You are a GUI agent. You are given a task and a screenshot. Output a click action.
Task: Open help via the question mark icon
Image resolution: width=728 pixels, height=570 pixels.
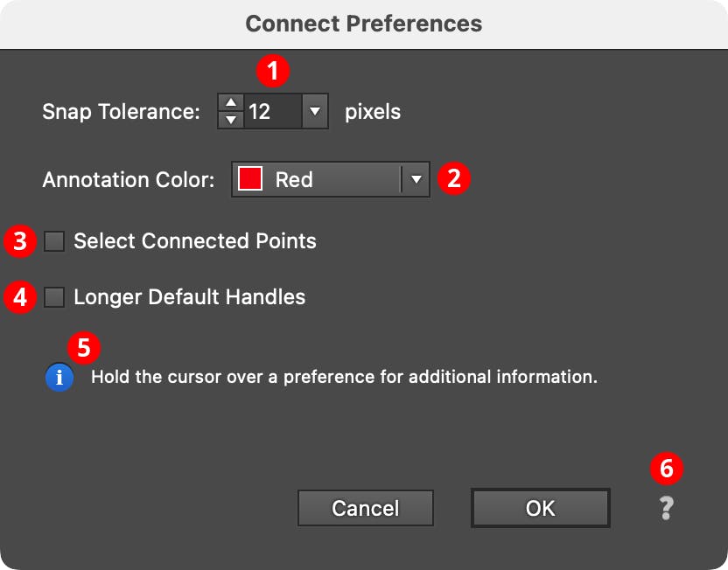[x=665, y=508]
